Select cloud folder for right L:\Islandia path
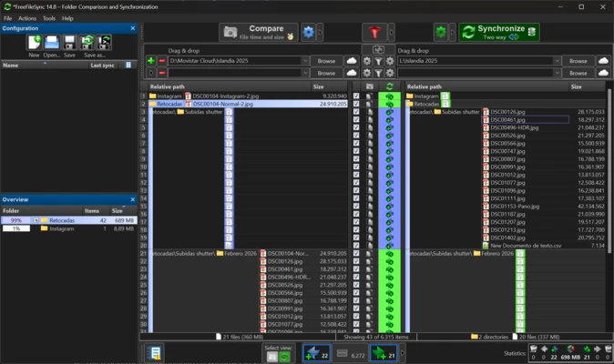 tap(603, 61)
